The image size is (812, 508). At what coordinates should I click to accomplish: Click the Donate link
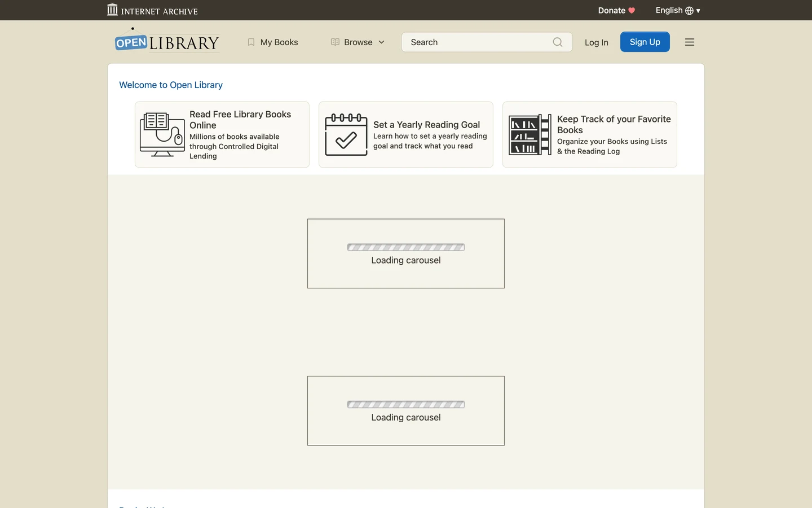[x=612, y=10]
